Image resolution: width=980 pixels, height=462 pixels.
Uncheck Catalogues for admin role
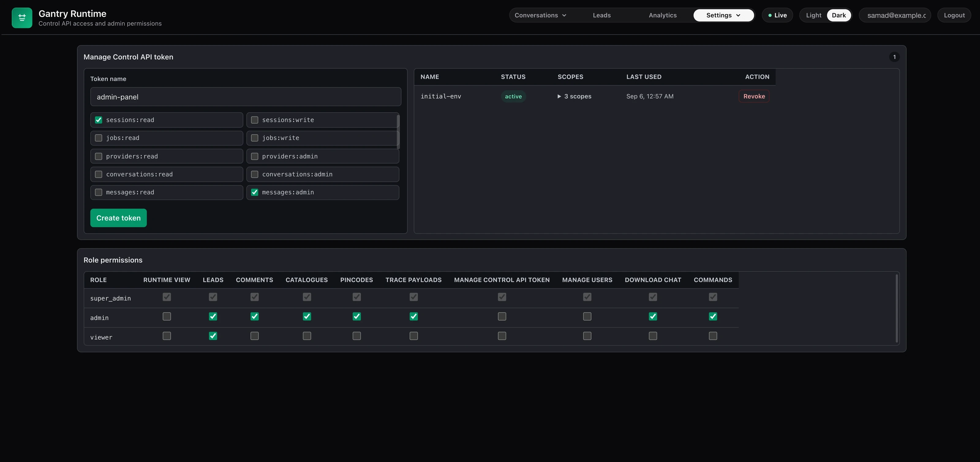point(307,316)
